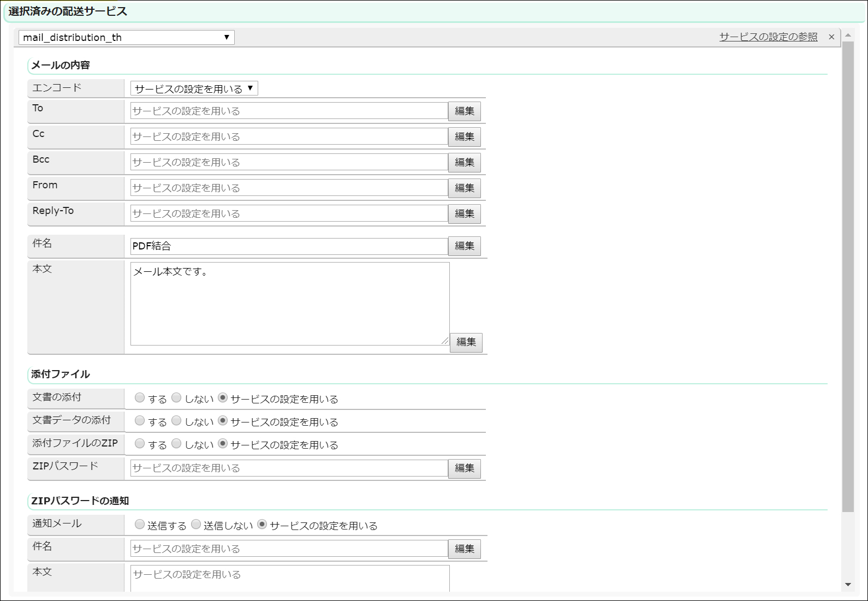Open the サービスの設定の参照 link
Screen dimensions: 868x601
click(x=768, y=37)
